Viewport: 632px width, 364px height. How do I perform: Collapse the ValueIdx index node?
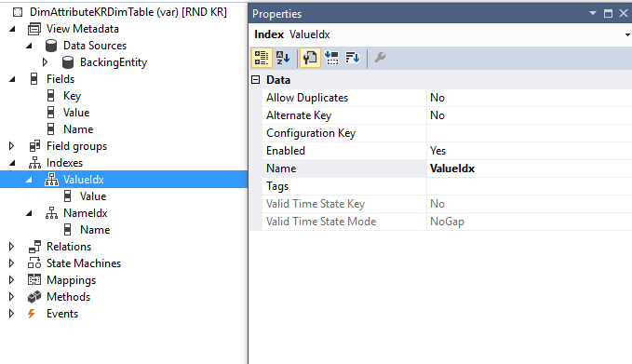pos(29,180)
